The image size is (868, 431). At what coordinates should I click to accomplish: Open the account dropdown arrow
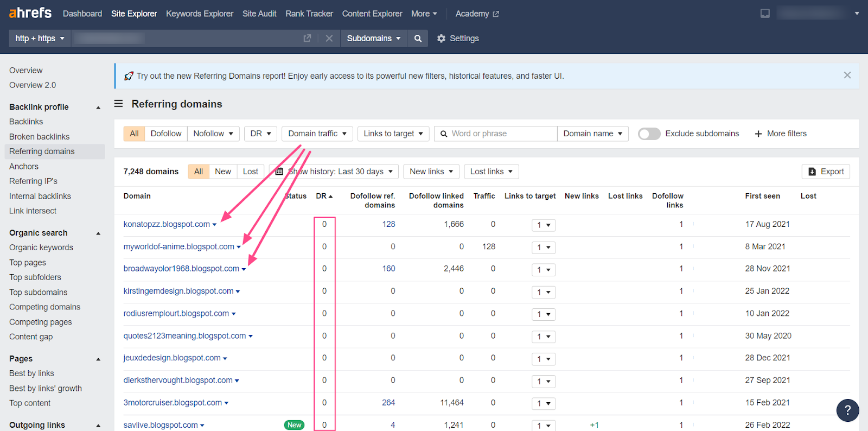click(x=857, y=14)
